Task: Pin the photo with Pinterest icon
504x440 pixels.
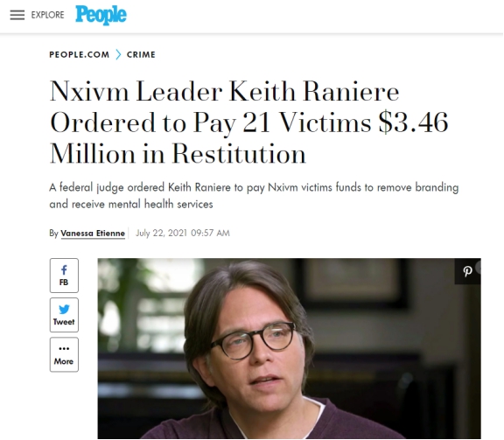Action: point(467,271)
